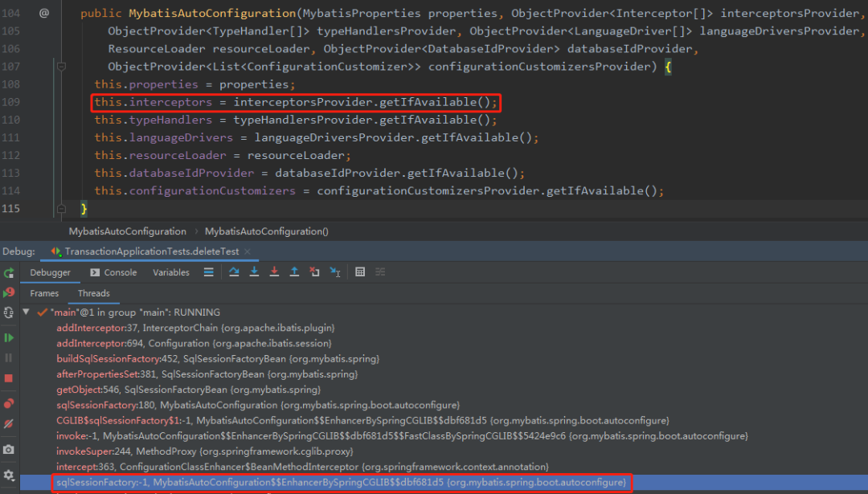Screen dimensions: 868x494
Task: Switch to the Frames tab
Action: (44, 293)
